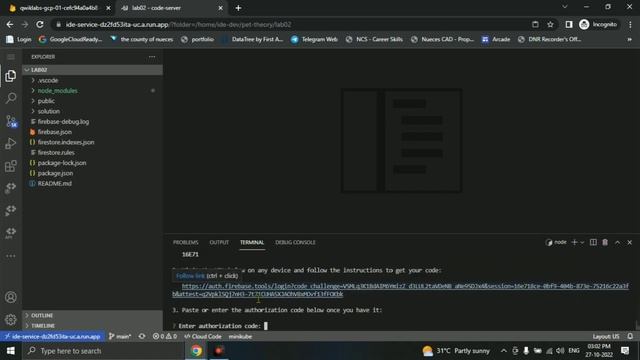
Task: Expand the .vscode folder
Action: click(x=93, y=80)
